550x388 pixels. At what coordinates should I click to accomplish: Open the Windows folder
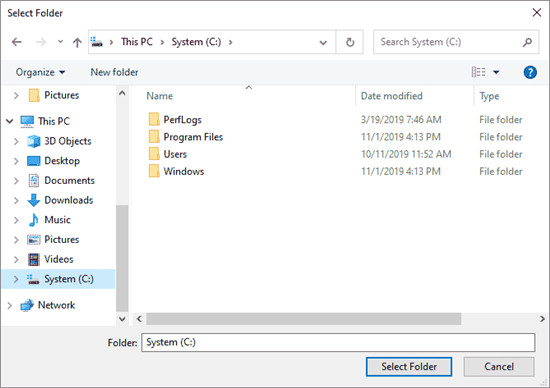click(184, 172)
